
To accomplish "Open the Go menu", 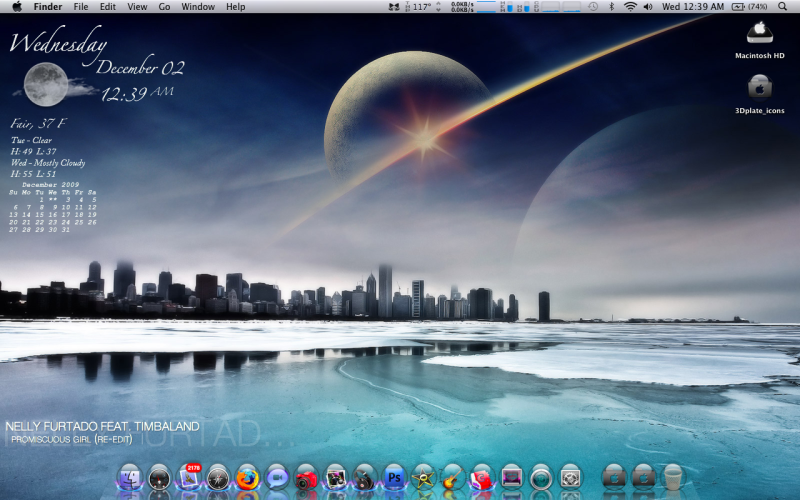I will (x=164, y=7).
